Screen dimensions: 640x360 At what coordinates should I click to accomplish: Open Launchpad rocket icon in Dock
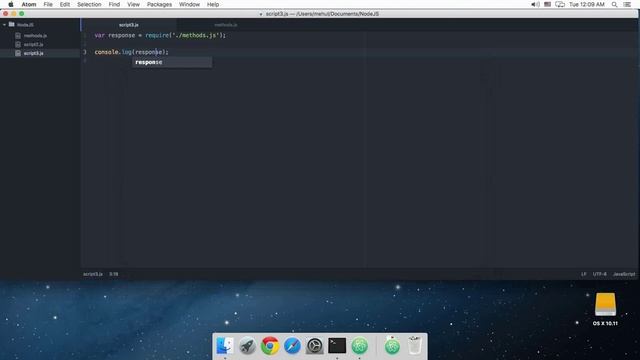tap(247, 346)
